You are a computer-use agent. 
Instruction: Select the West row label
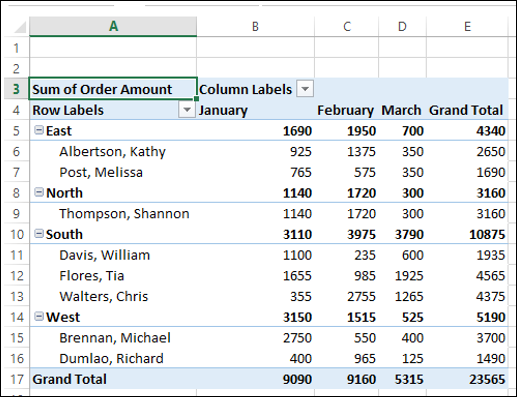click(63, 317)
